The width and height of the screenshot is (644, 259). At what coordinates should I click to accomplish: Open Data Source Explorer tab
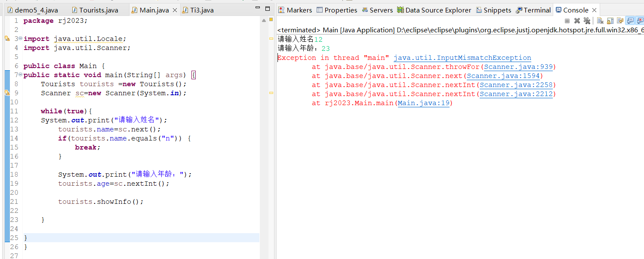pos(434,10)
